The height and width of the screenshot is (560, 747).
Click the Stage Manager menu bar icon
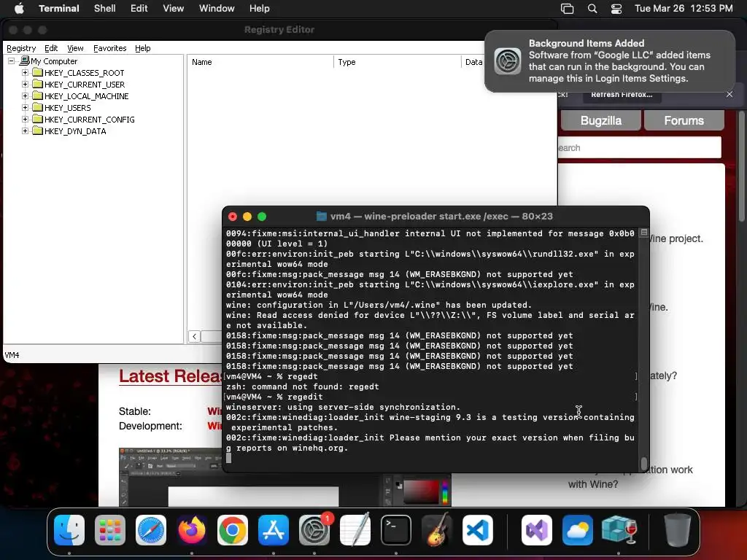567,9
